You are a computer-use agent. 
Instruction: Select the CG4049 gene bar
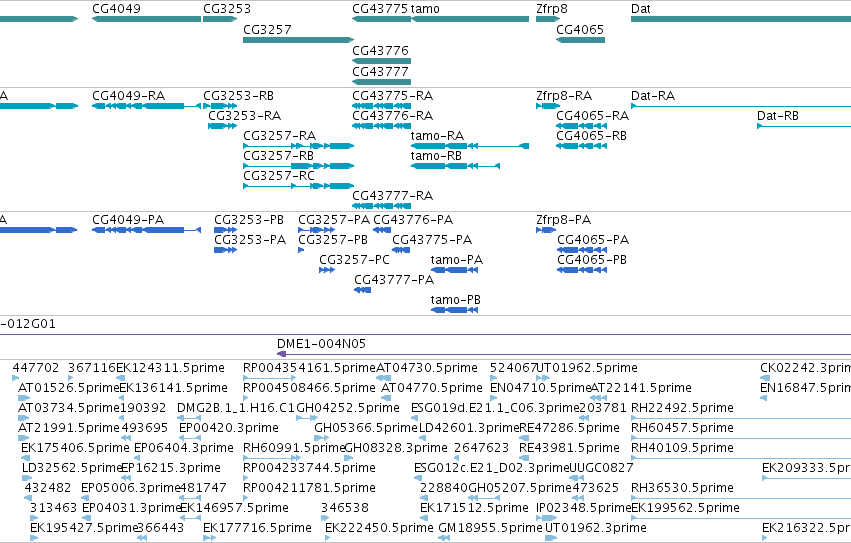[147, 19]
